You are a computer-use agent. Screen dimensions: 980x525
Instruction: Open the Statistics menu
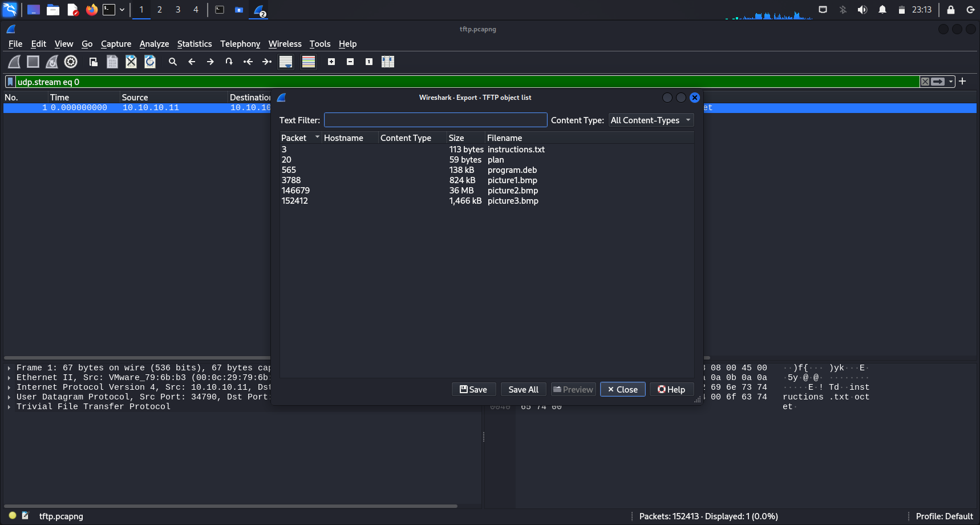coord(194,44)
